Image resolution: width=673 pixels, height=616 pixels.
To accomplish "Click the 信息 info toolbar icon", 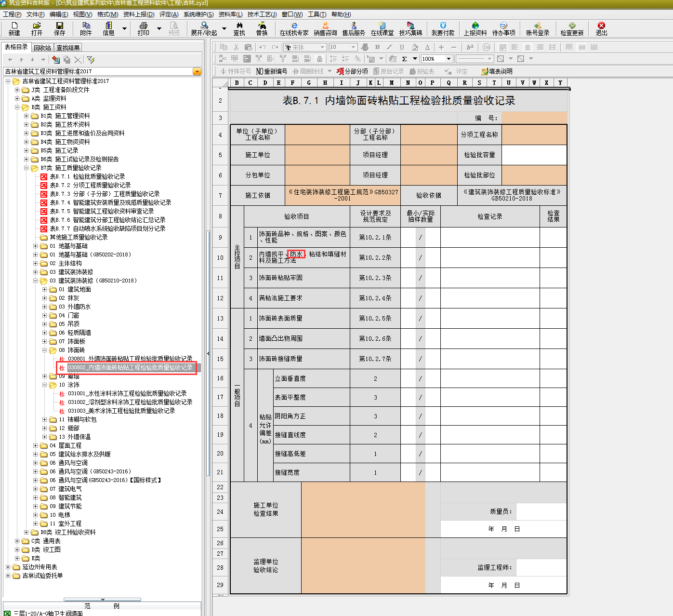I will pyautogui.click(x=108, y=28).
